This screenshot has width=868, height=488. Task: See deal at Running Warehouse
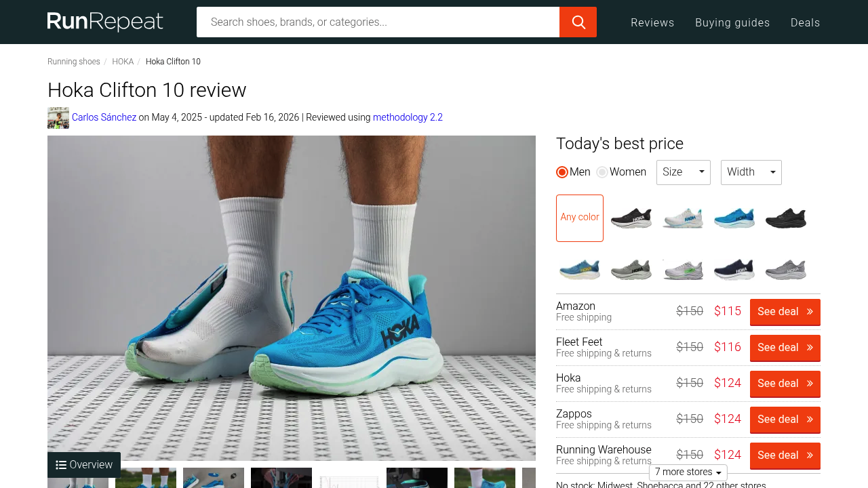click(785, 455)
